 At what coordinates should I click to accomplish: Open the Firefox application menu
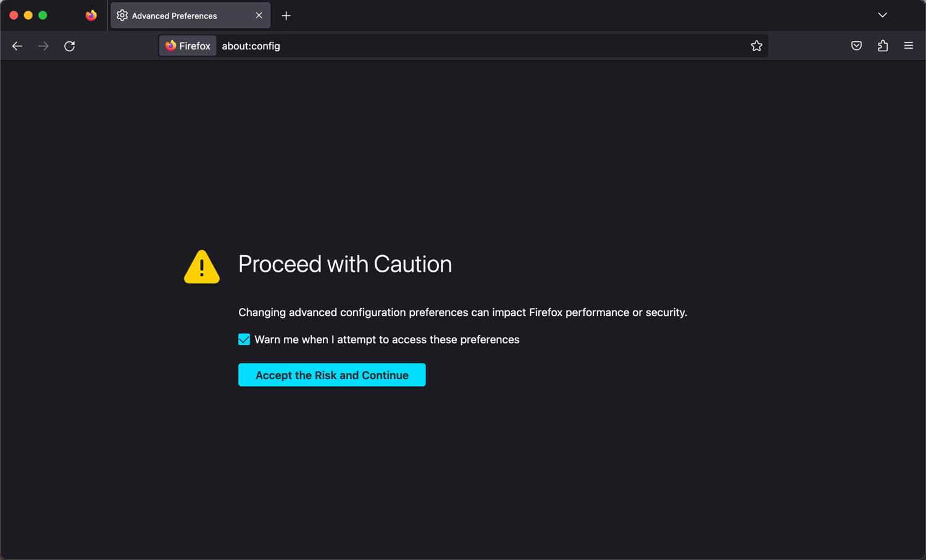click(909, 46)
